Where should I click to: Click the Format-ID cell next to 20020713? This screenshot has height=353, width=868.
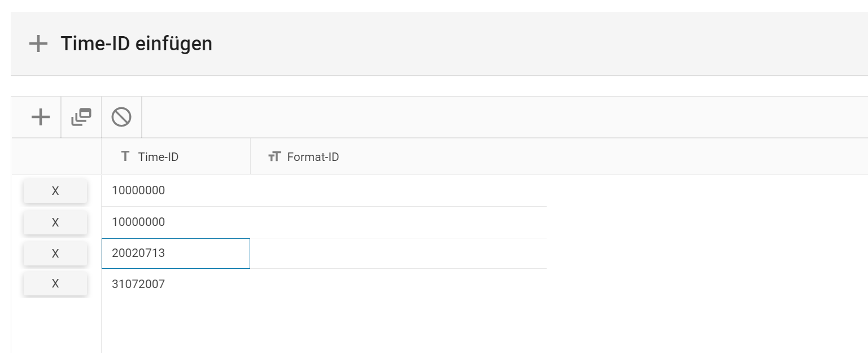coord(398,253)
